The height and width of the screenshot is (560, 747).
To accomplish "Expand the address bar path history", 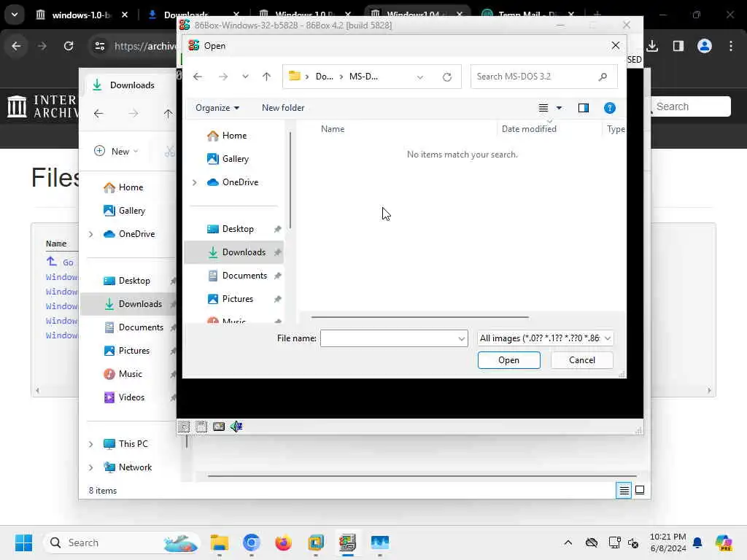I will [x=419, y=77].
